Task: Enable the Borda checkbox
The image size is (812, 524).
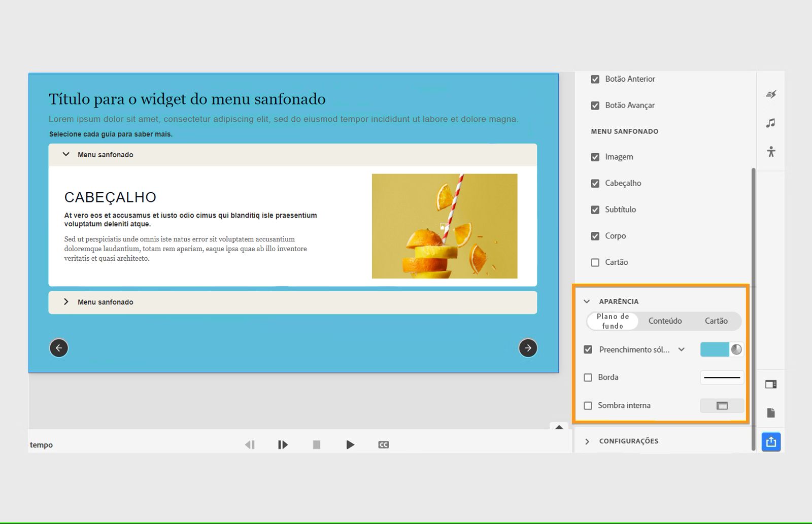Action: click(x=588, y=377)
